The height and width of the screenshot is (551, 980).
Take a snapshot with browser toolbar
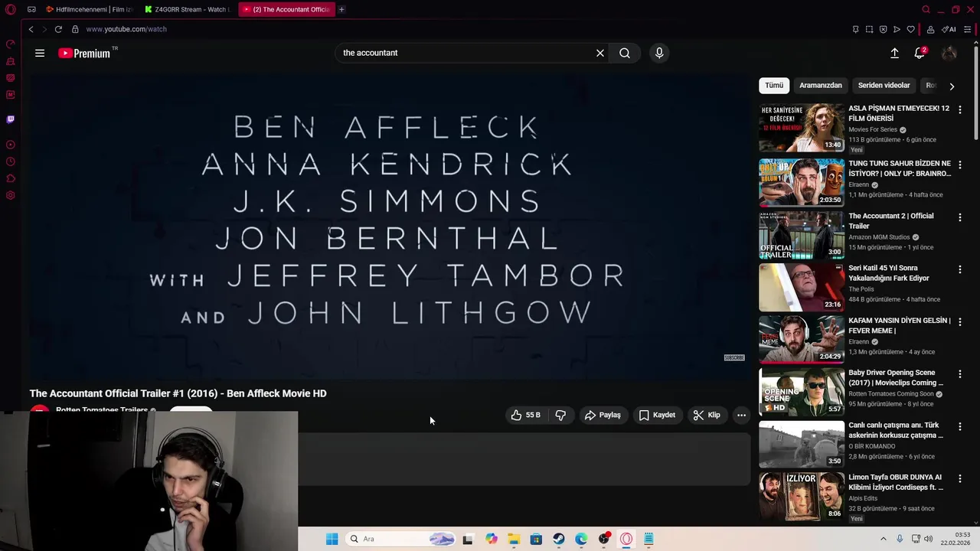869,29
